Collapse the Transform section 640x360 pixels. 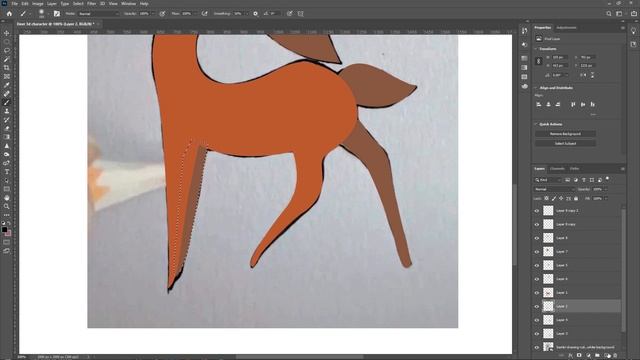536,49
